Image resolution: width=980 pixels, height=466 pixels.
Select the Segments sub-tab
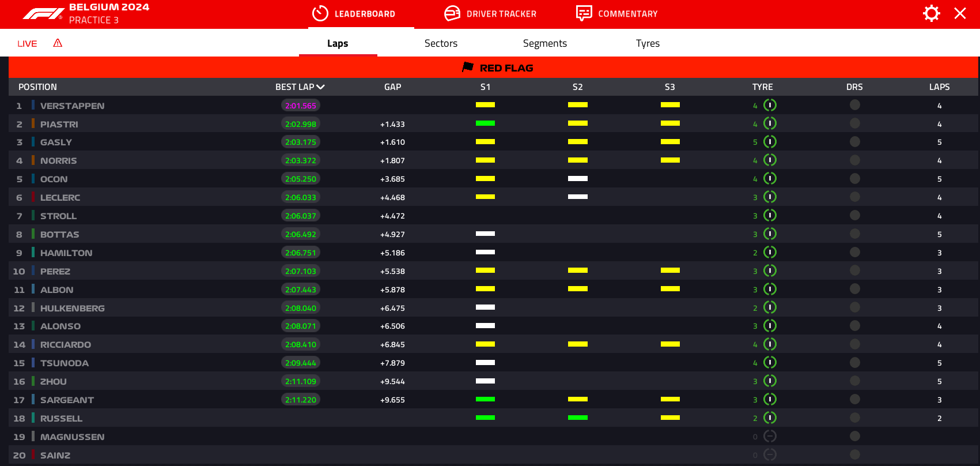click(x=545, y=43)
